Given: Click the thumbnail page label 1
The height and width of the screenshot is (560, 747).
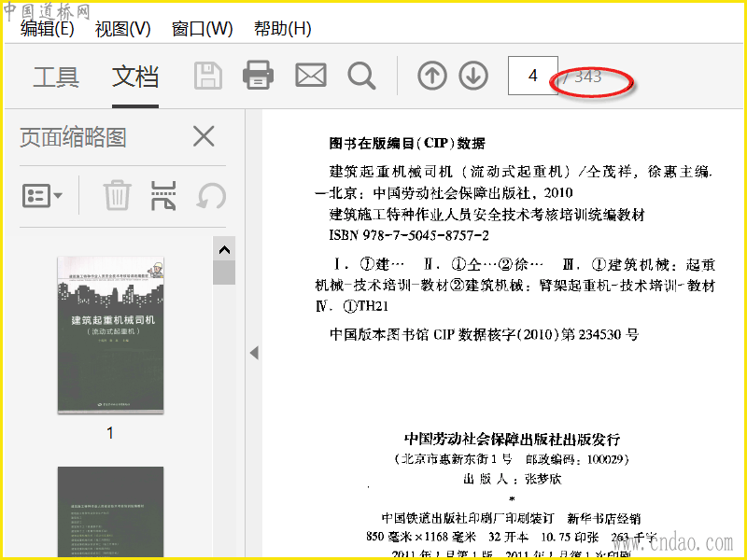Looking at the screenshot, I should (110, 433).
